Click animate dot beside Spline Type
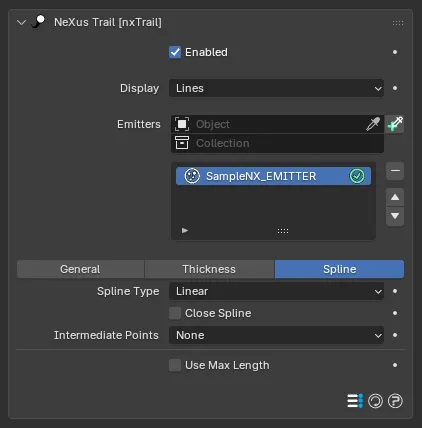422x428 pixels. 395,291
